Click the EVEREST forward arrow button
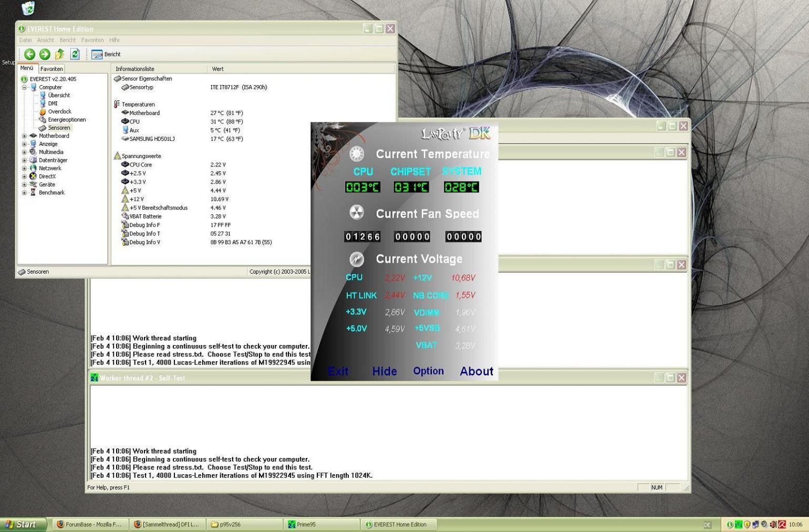The width and height of the screenshot is (809, 532). (x=45, y=54)
